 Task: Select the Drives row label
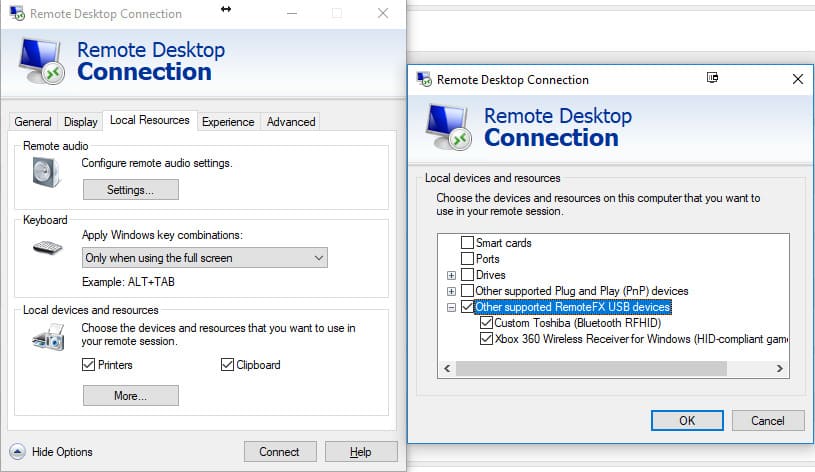(491, 274)
